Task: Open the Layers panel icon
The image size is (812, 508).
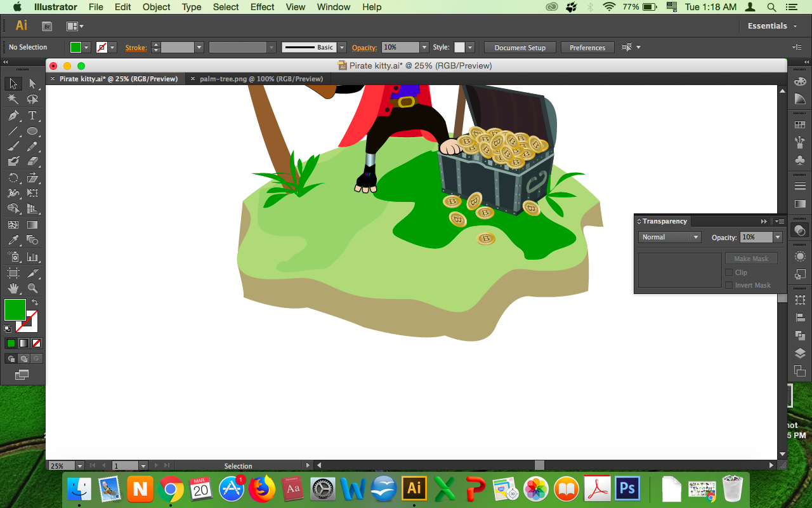Action: point(800,354)
